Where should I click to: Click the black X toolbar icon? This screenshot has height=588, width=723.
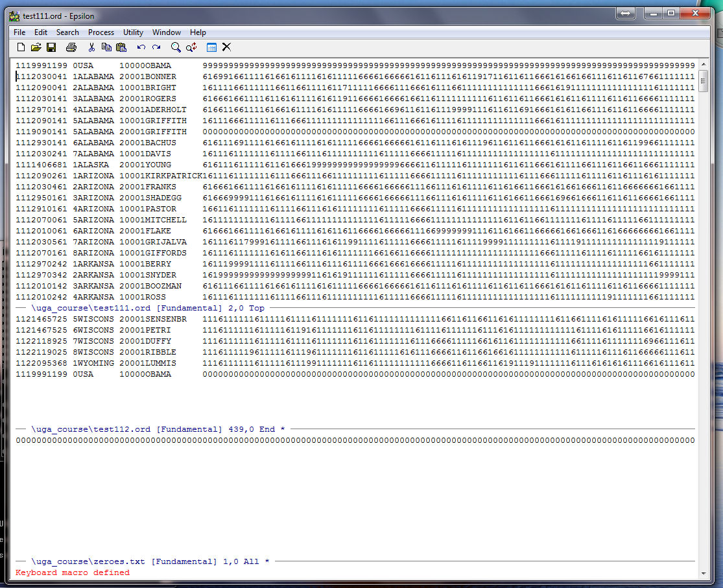point(227,47)
